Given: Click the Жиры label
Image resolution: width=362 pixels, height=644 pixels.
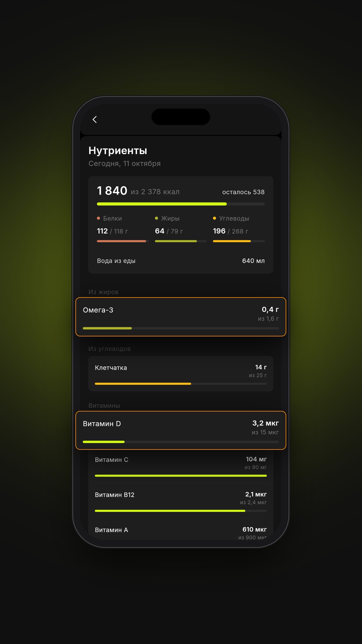Looking at the screenshot, I should coord(170,218).
